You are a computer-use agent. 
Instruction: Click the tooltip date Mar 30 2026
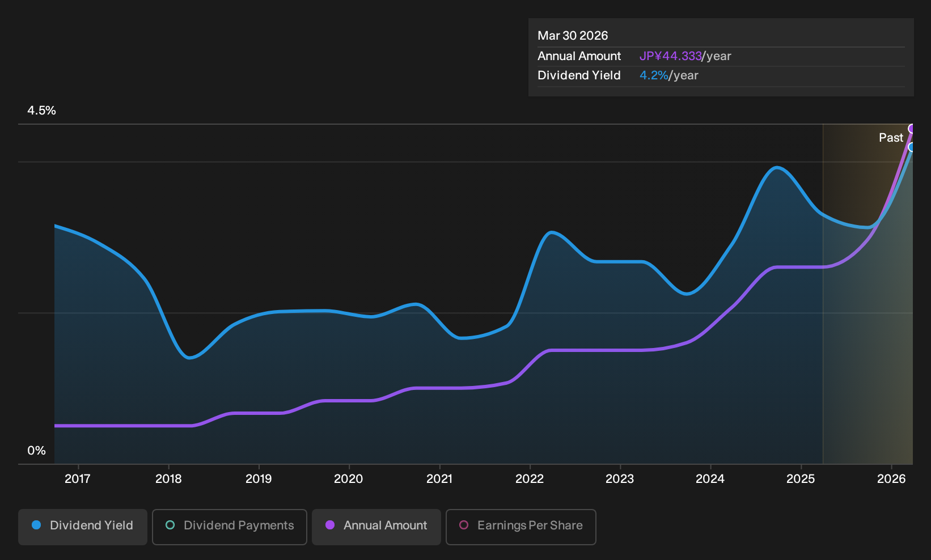pyautogui.click(x=573, y=36)
